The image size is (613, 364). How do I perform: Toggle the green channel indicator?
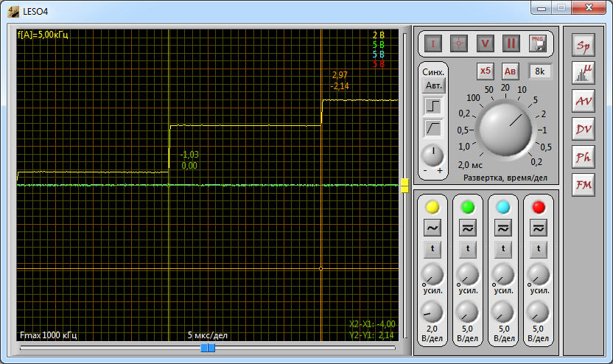tap(468, 207)
